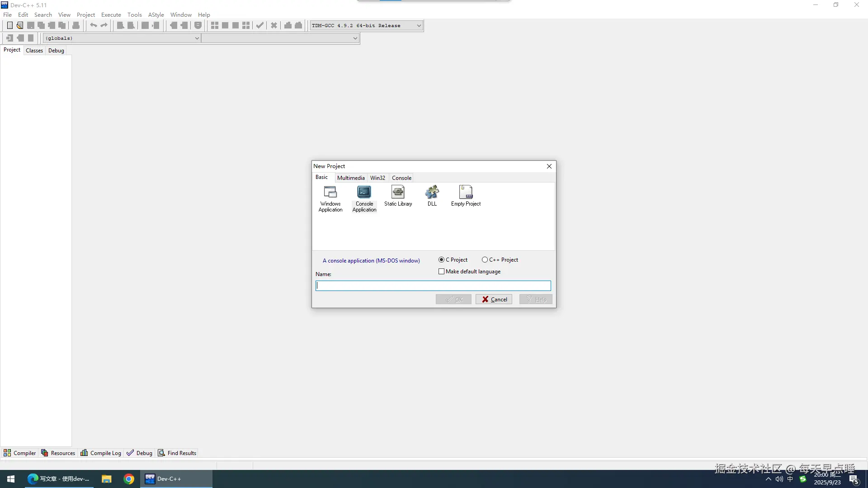Select the C Project radio button

point(441,260)
